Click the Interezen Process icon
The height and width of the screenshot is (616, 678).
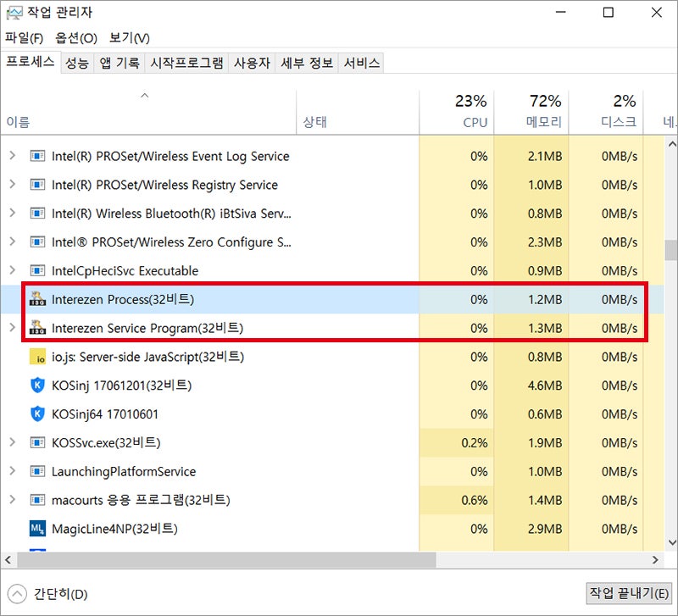pos(37,299)
